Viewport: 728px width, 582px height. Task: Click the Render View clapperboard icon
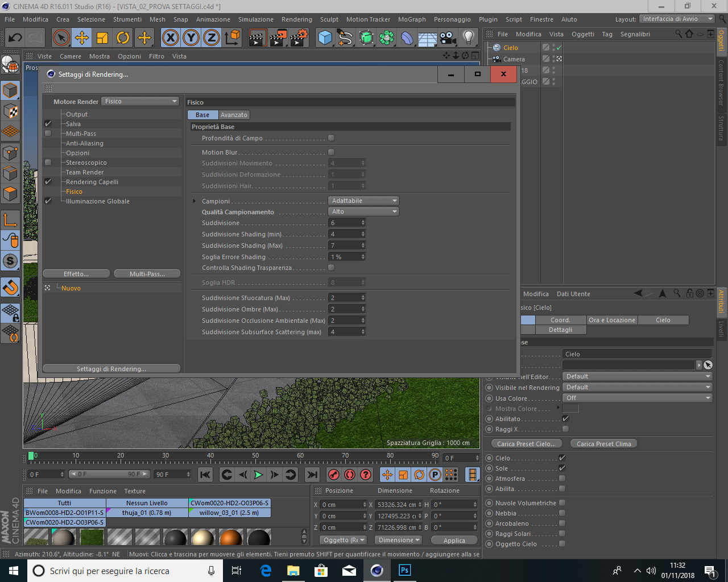(x=258, y=38)
